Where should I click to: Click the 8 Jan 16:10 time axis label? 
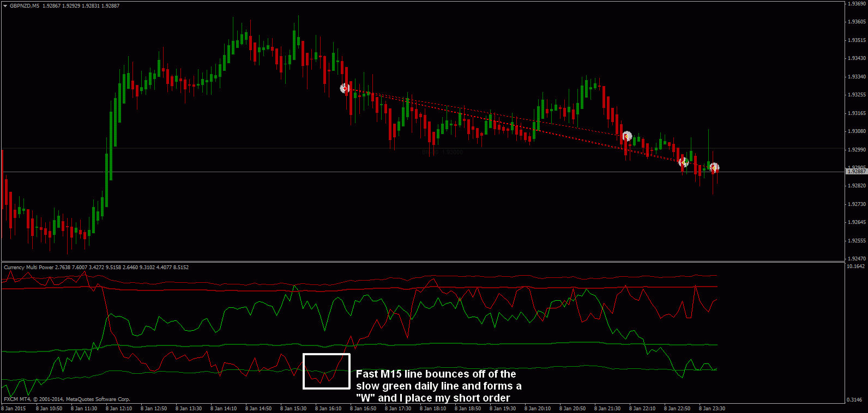[328, 408]
